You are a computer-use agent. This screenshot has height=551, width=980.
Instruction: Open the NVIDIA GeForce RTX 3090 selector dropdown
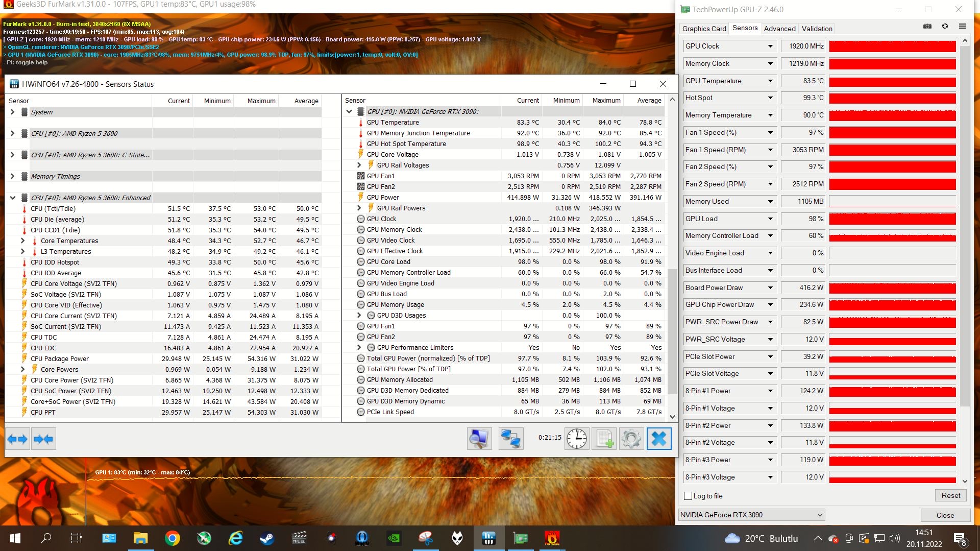coord(752,515)
